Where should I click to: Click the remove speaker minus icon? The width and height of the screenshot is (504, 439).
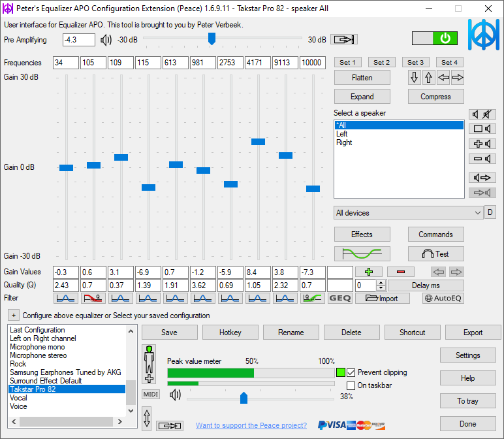[482, 159]
